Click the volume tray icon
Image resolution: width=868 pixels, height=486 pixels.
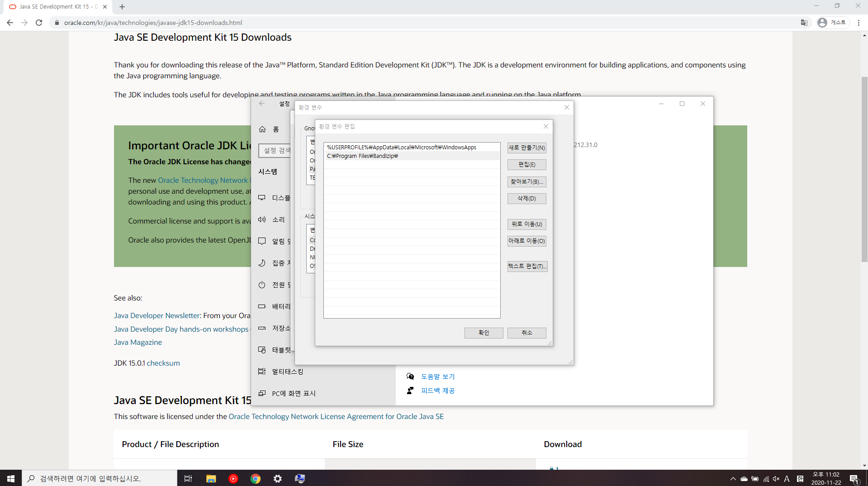coord(776,479)
